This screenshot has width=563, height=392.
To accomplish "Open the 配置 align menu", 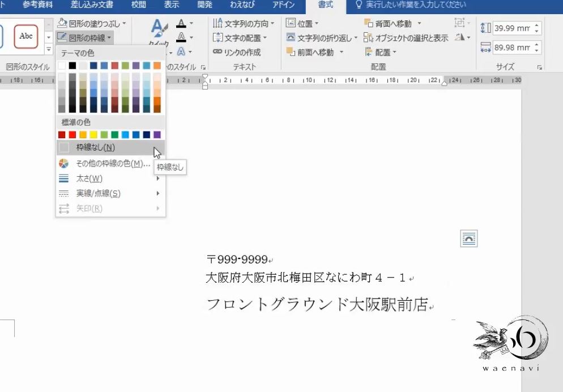I will click(381, 53).
